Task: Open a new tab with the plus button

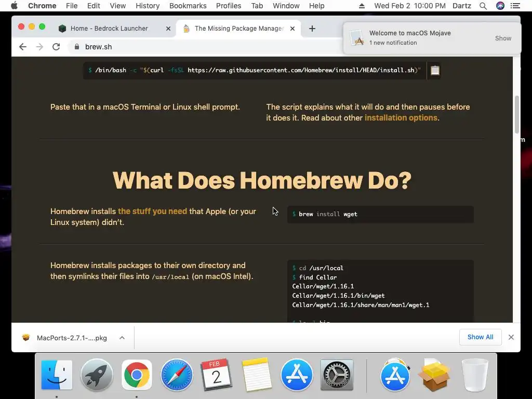Action: (x=312, y=29)
